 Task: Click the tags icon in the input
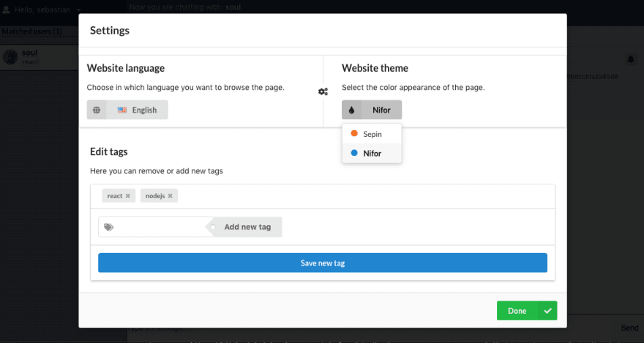coord(109,227)
